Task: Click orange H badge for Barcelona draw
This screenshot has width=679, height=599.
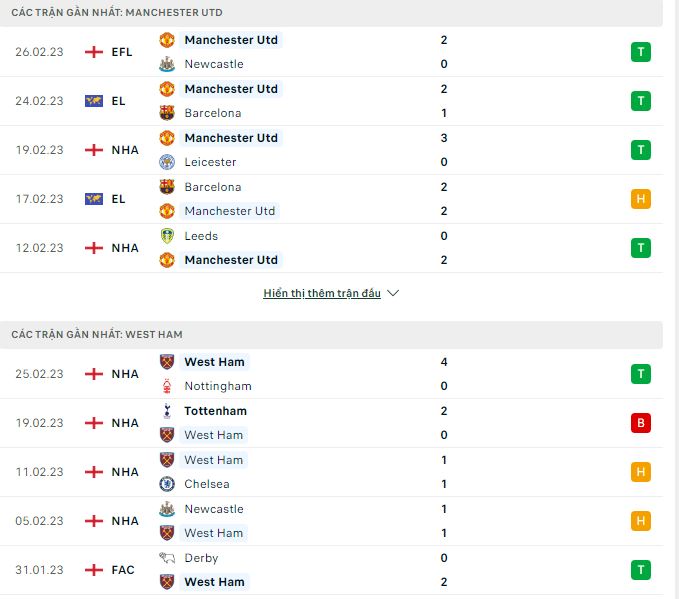Action: click(x=640, y=199)
